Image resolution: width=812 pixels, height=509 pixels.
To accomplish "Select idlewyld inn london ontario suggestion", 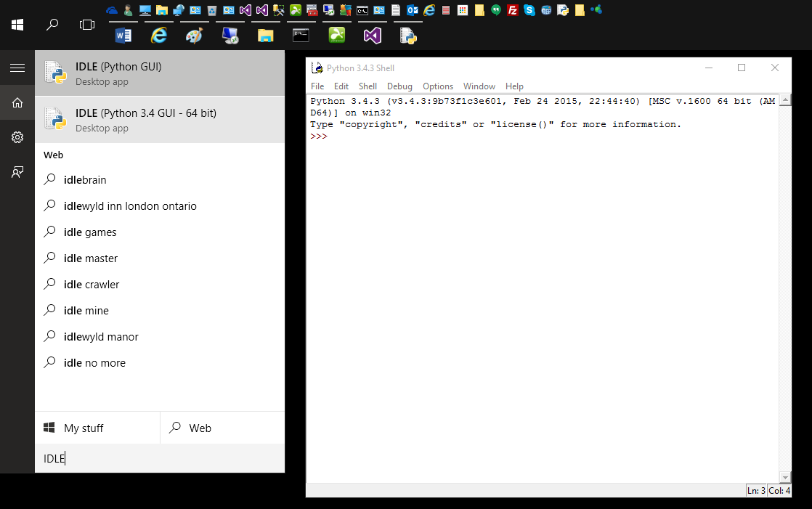I will tap(160, 206).
